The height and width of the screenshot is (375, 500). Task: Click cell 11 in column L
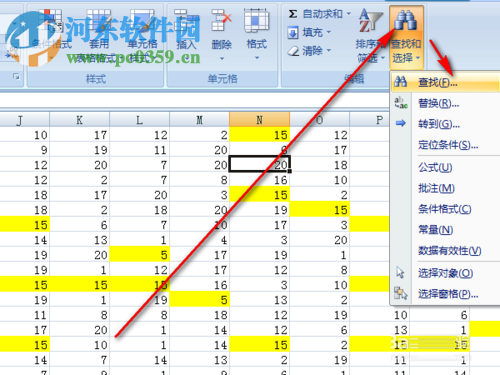[x=140, y=150]
